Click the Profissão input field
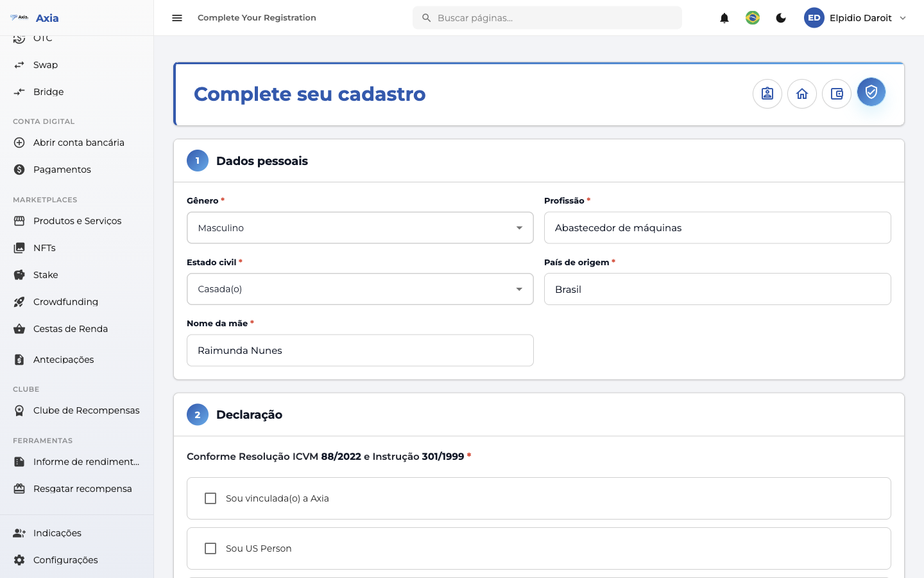 (x=717, y=228)
